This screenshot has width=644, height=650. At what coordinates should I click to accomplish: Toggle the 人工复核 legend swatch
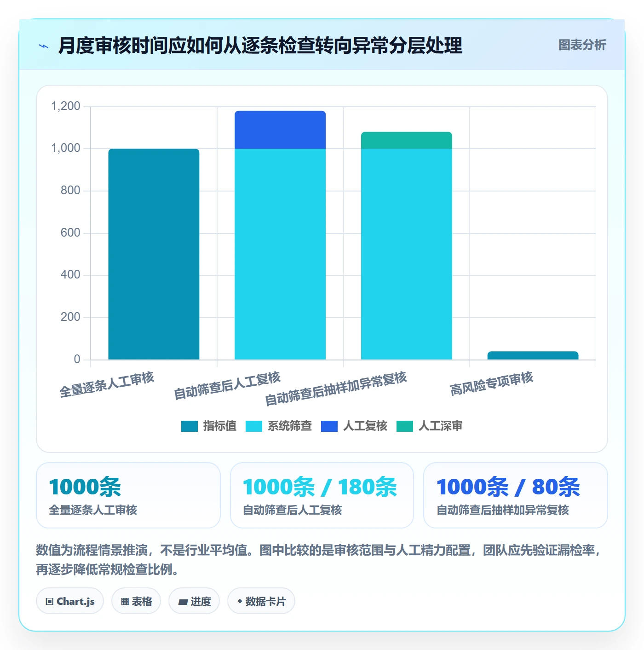click(329, 426)
